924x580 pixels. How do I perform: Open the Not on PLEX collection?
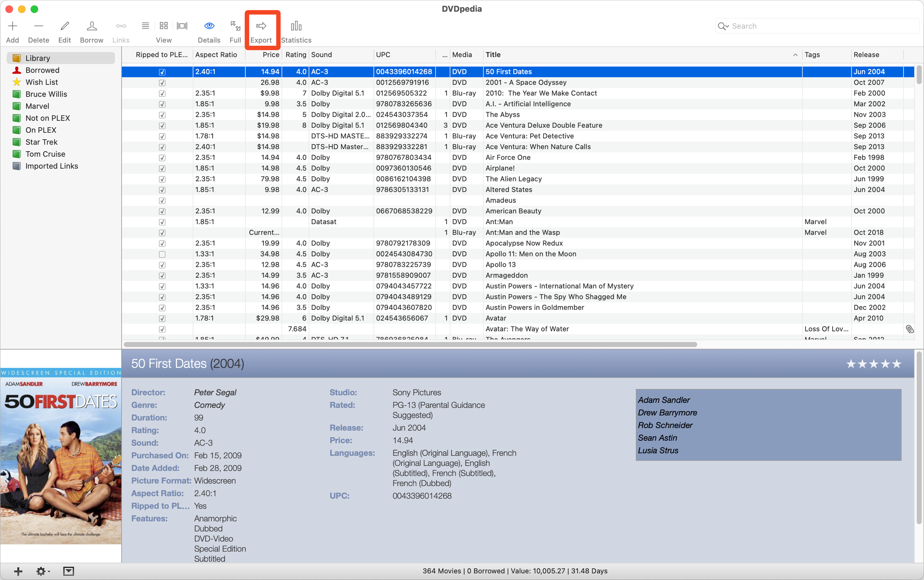coord(47,118)
